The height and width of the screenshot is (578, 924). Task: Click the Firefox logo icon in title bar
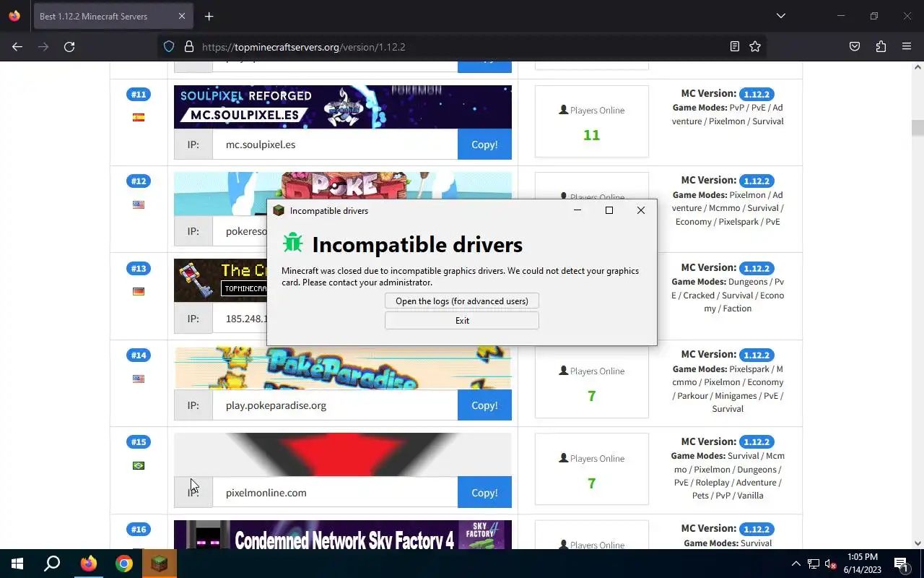point(14,16)
